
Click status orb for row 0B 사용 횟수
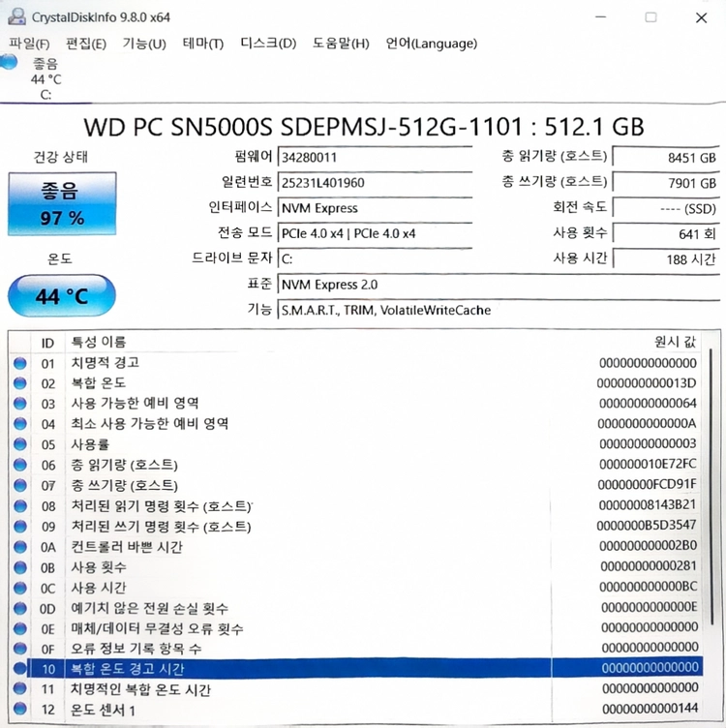click(20, 567)
